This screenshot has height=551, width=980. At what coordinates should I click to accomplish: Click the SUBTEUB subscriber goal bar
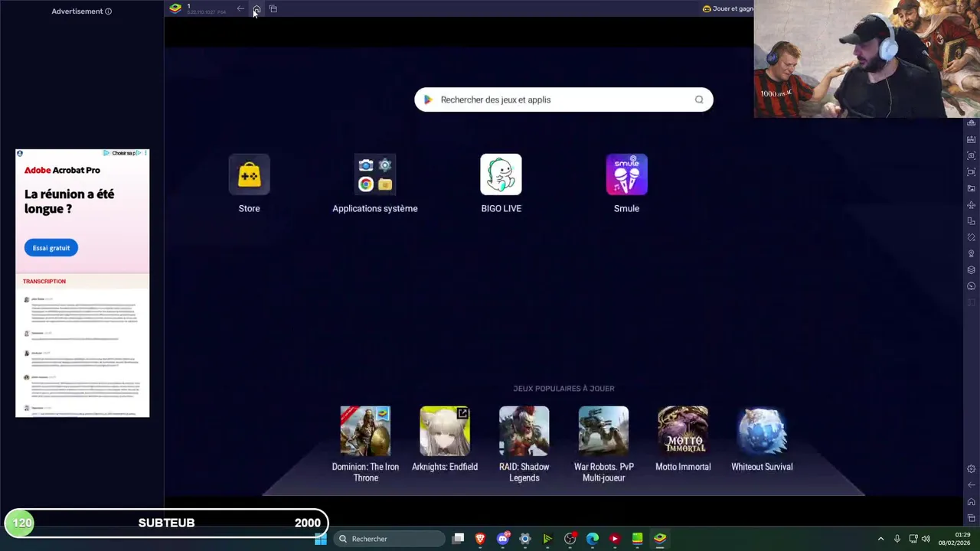pos(166,523)
